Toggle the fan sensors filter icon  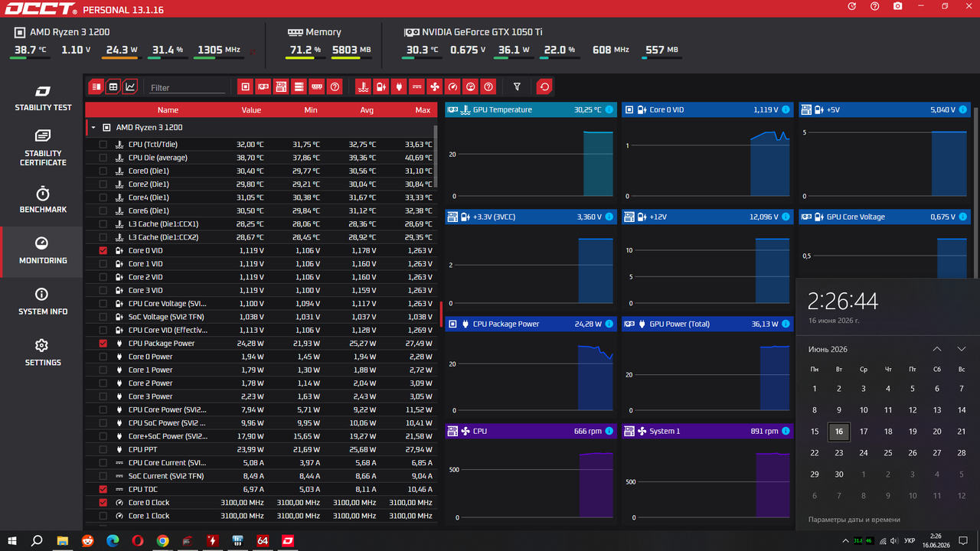tap(435, 86)
